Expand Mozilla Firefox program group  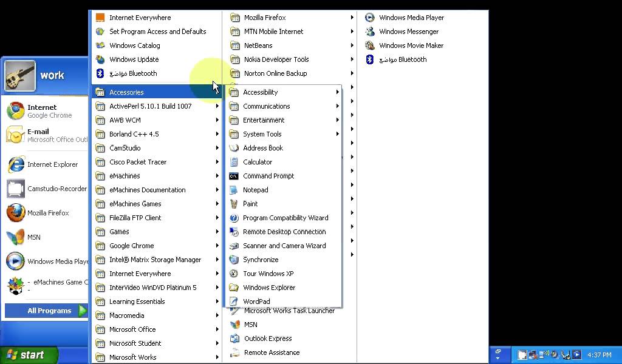(x=292, y=18)
